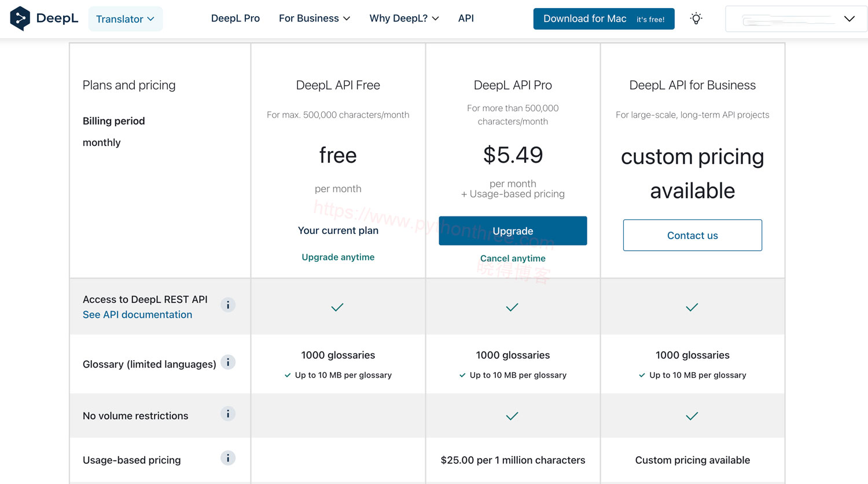Click the DeepL logo in header
The height and width of the screenshot is (484, 868).
44,19
